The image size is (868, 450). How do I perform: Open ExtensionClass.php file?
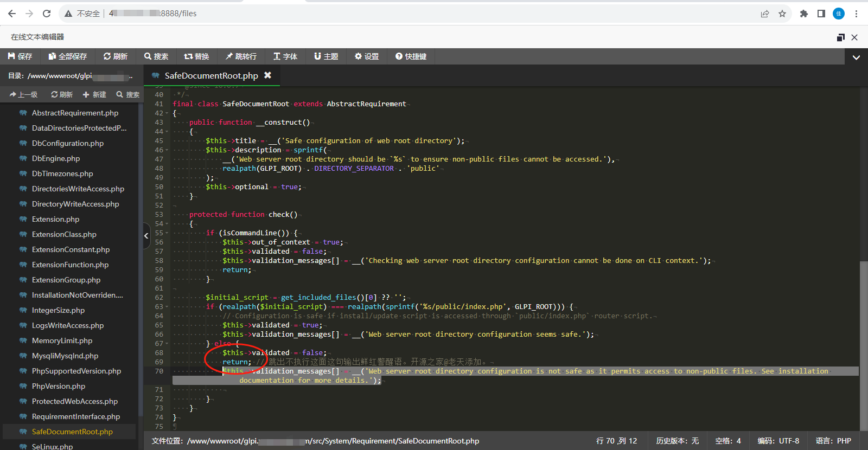click(64, 234)
